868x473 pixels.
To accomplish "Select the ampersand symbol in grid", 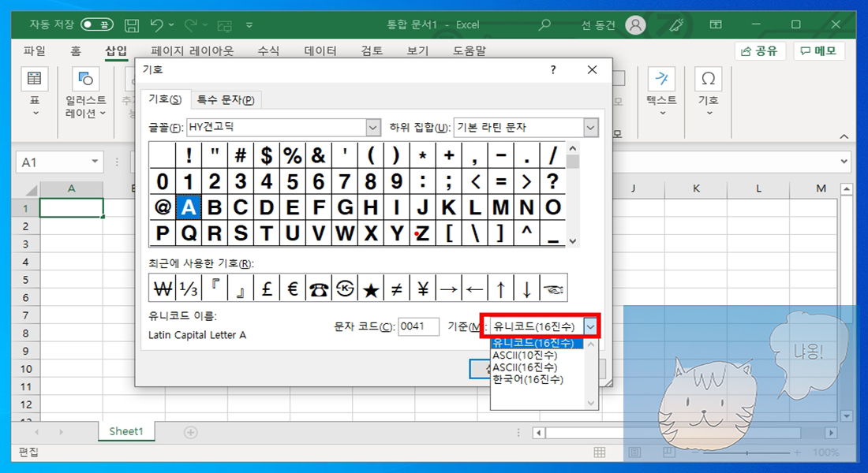I will click(319, 155).
